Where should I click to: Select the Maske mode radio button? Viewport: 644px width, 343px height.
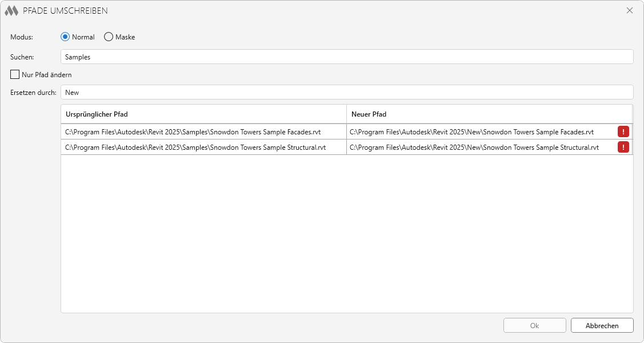[109, 37]
